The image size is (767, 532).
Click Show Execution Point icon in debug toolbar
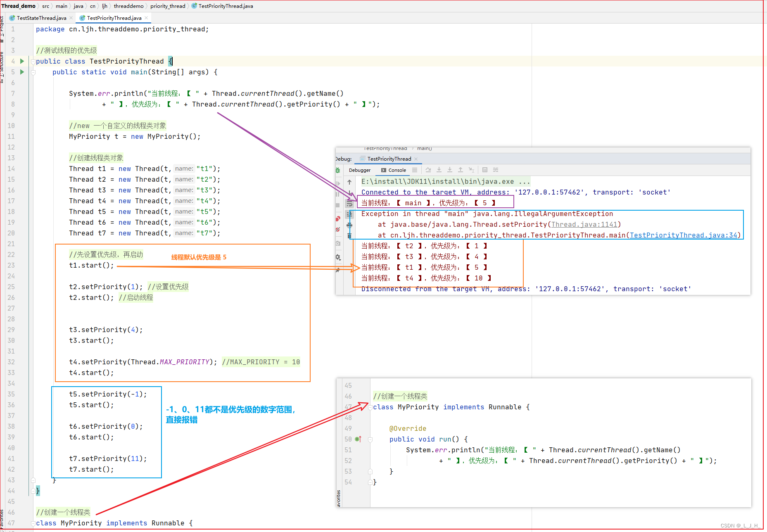coord(415,170)
